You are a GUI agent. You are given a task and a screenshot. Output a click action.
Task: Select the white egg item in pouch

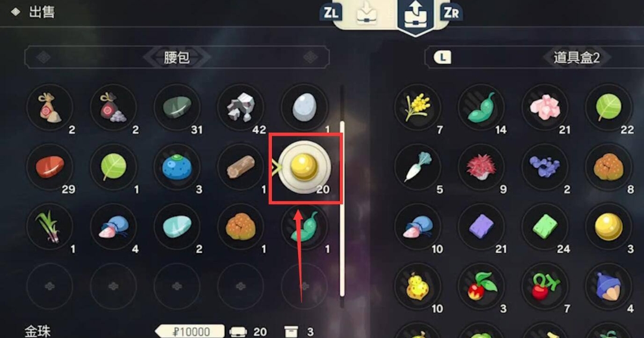304,107
